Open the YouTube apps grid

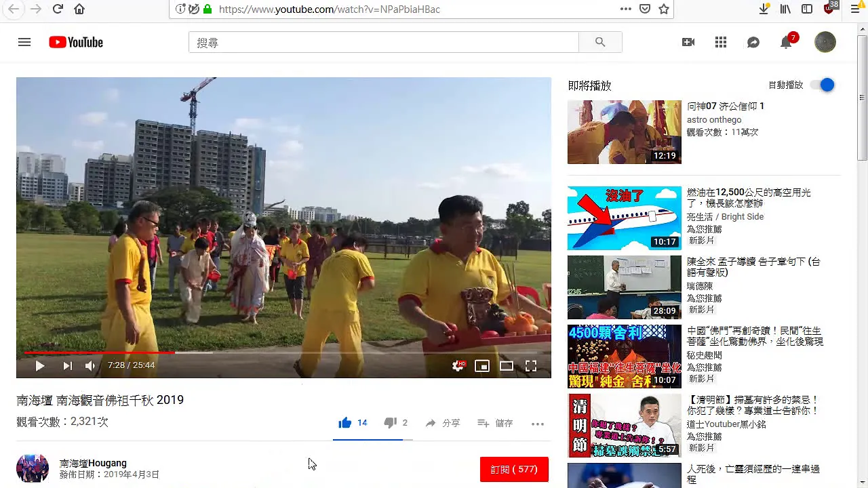click(721, 42)
